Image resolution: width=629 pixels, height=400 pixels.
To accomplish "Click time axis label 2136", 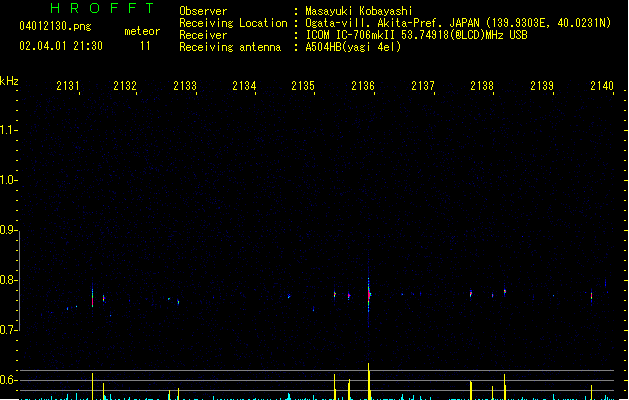I will click(x=363, y=86).
